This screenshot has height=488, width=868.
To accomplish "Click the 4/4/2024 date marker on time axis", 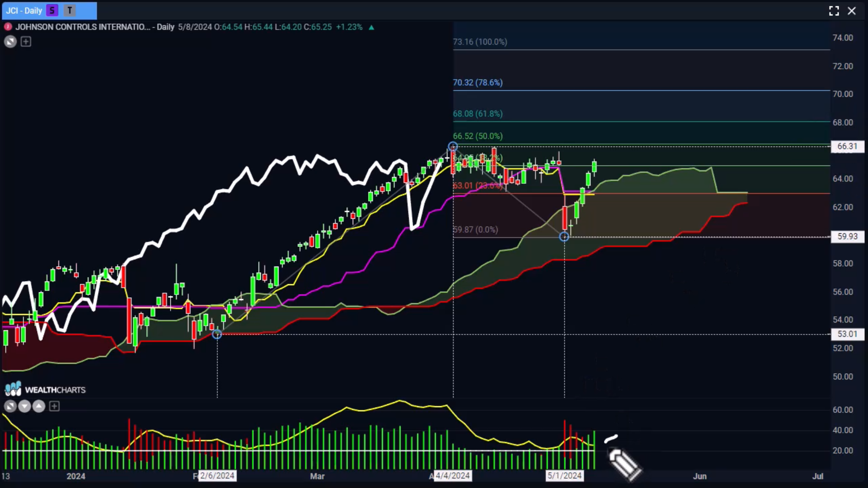I will tap(453, 476).
